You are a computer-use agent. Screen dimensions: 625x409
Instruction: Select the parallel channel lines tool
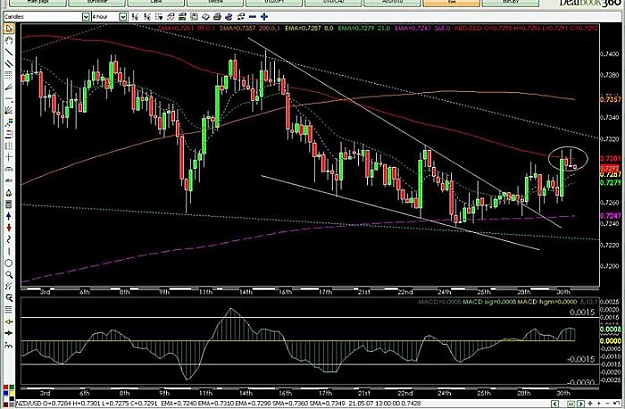(8, 64)
